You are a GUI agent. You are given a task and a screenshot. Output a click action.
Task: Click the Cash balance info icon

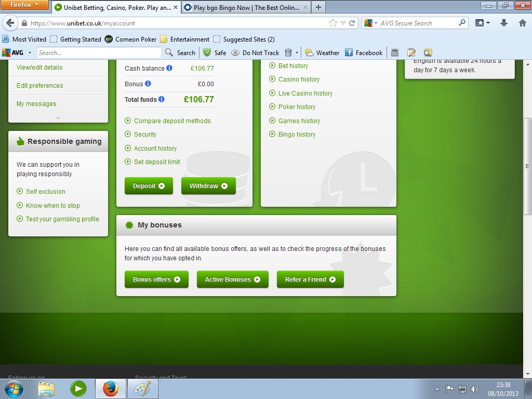tap(169, 68)
